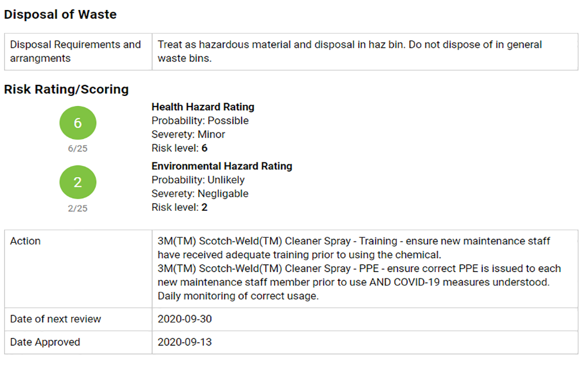Image resolution: width=588 pixels, height=368 pixels.
Task: Select the Severety: Negligable line
Action: click(200, 194)
